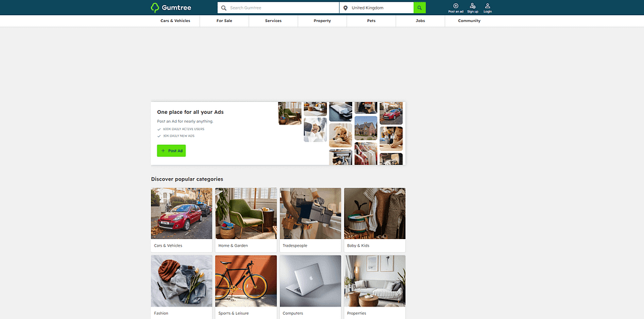Click the handshake photo in banner collage
This screenshot has height=319, width=644.
pyautogui.click(x=315, y=130)
